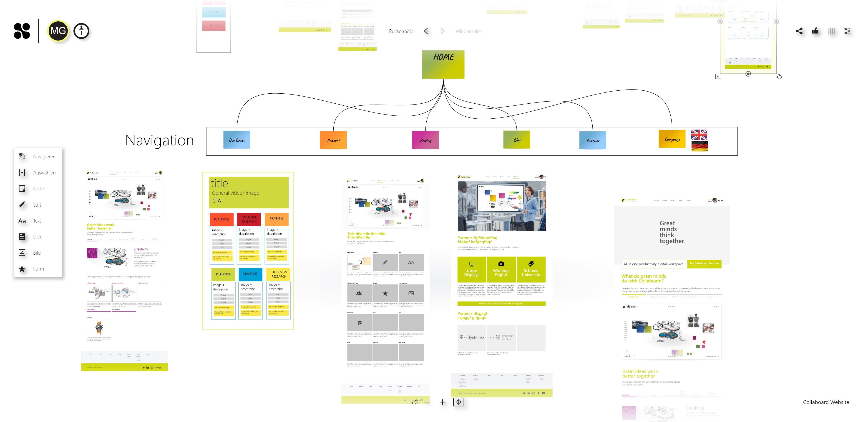This screenshot has width=868, height=422.
Task: Select the Pricing navigation tab
Action: point(426,140)
